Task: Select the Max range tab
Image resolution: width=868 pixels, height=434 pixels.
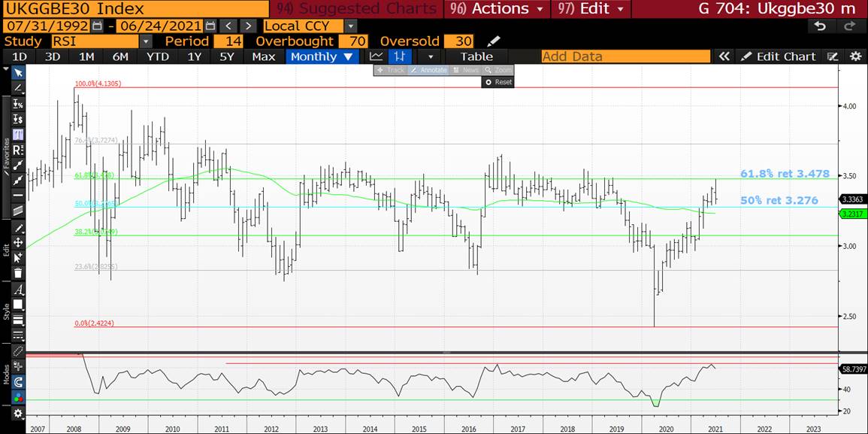Action: click(264, 56)
